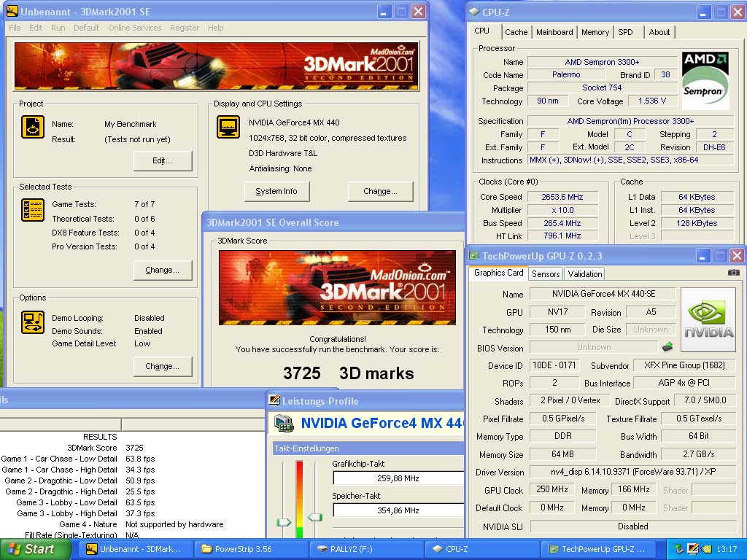This screenshot has height=560, width=747.
Task: Click Change... under Selected Tests
Action: coord(163,270)
